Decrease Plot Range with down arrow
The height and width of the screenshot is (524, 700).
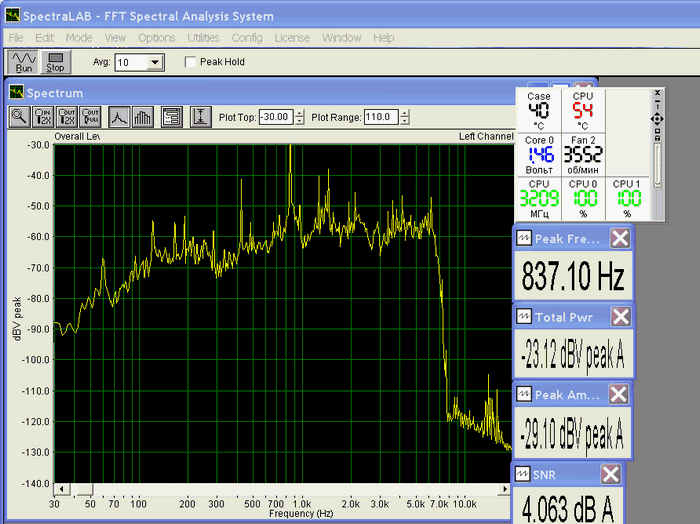pos(403,121)
